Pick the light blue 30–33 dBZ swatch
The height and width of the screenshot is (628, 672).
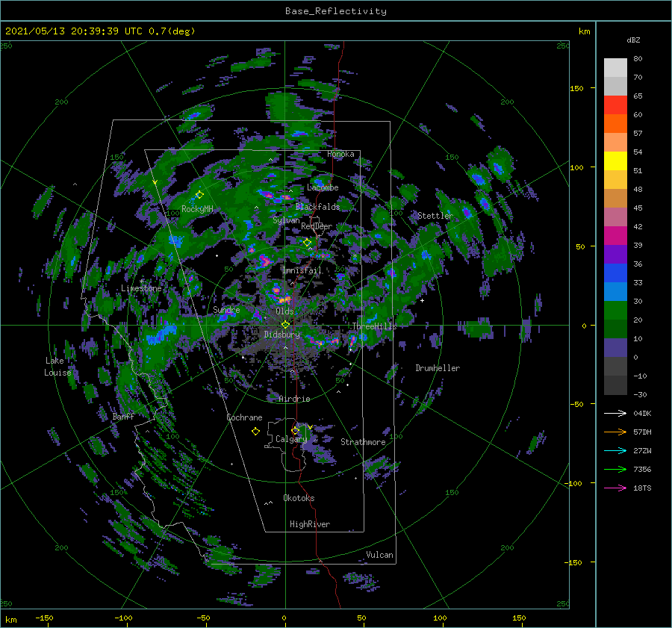point(615,292)
